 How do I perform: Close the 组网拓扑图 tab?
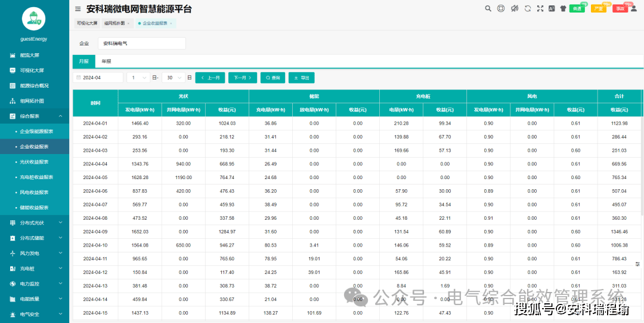click(128, 23)
